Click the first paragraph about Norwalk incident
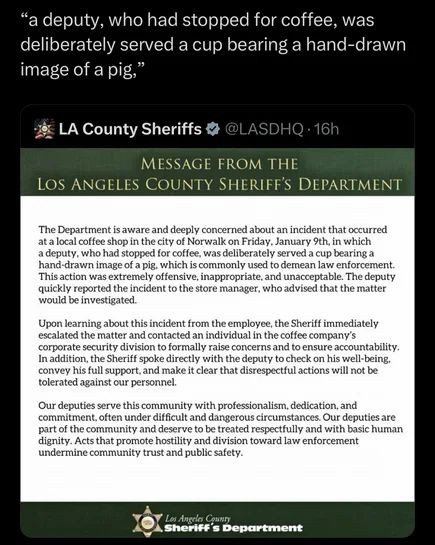 (x=217, y=265)
